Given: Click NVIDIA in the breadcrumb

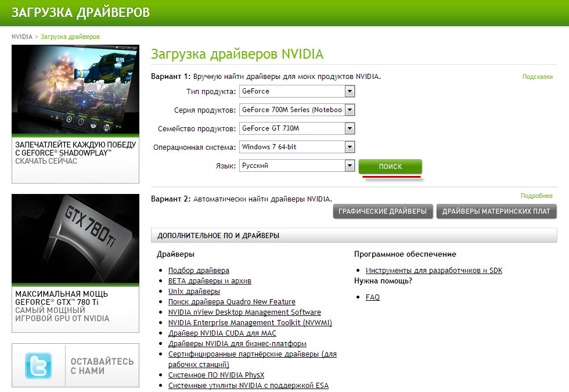Looking at the screenshot, I should tap(22, 37).
